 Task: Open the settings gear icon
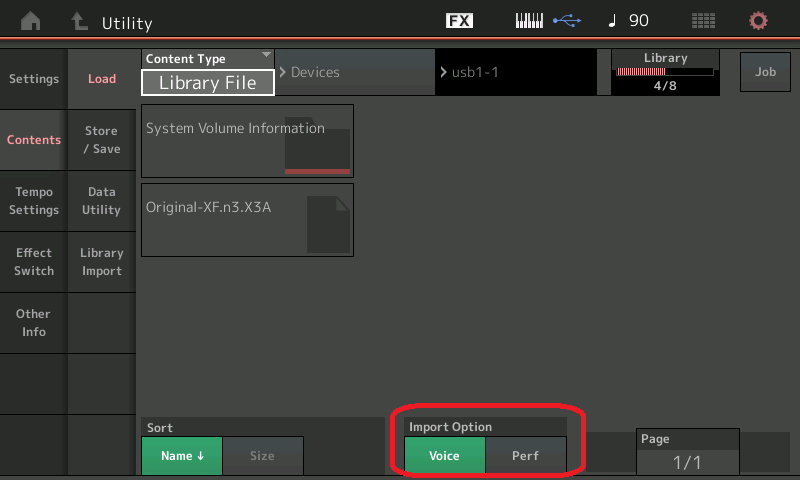point(759,21)
